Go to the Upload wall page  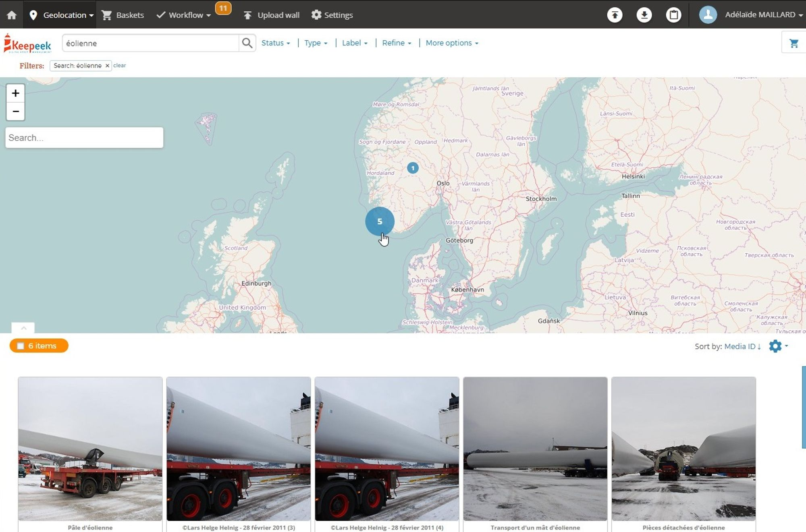coord(272,15)
